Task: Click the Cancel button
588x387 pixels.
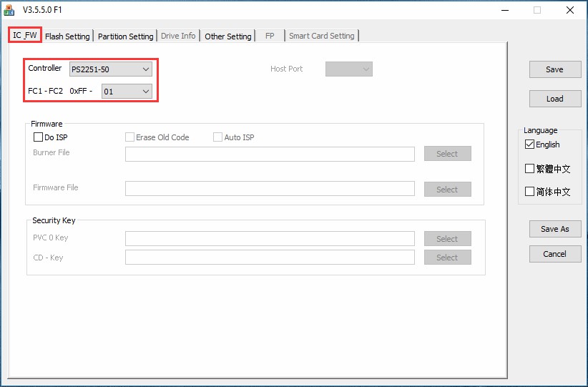Action: pyautogui.click(x=555, y=254)
